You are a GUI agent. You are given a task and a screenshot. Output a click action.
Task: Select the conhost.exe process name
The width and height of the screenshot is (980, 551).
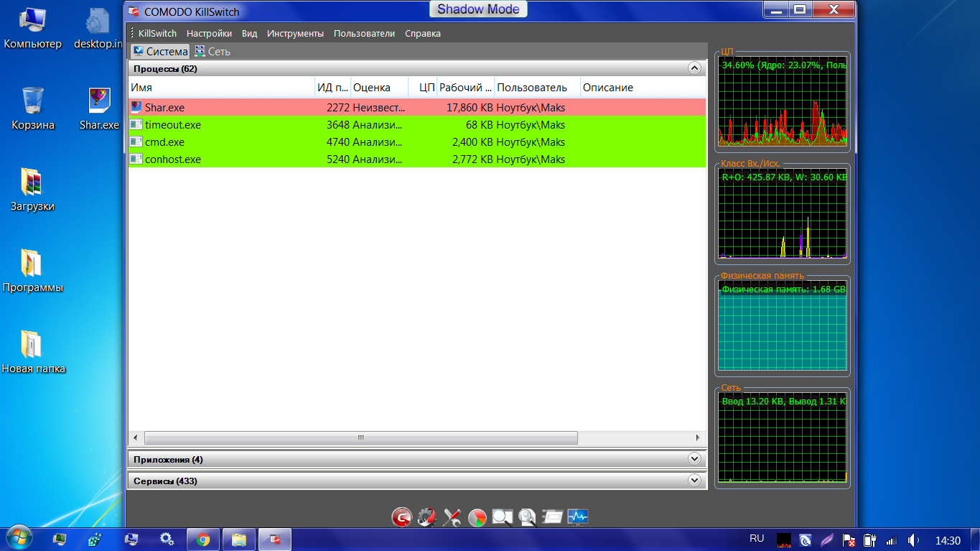pyautogui.click(x=173, y=159)
